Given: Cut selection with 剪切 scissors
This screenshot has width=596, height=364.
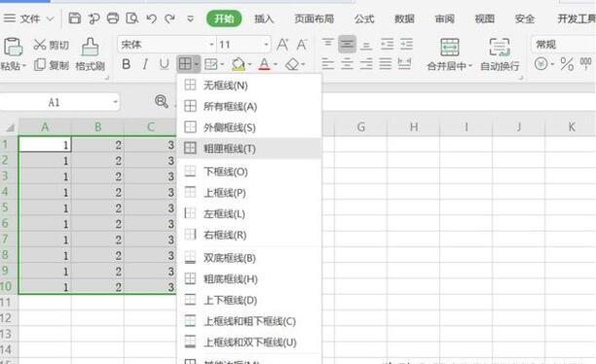Looking at the screenshot, I should [51, 45].
